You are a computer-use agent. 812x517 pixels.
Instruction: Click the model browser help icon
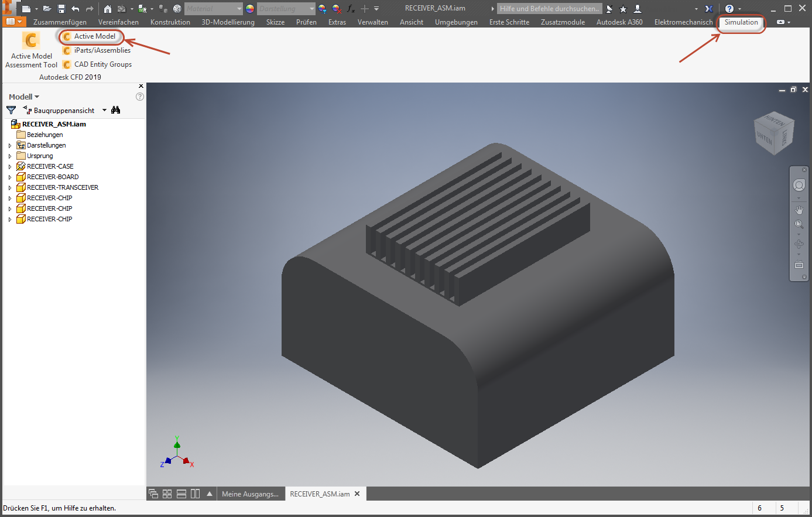pyautogui.click(x=140, y=97)
